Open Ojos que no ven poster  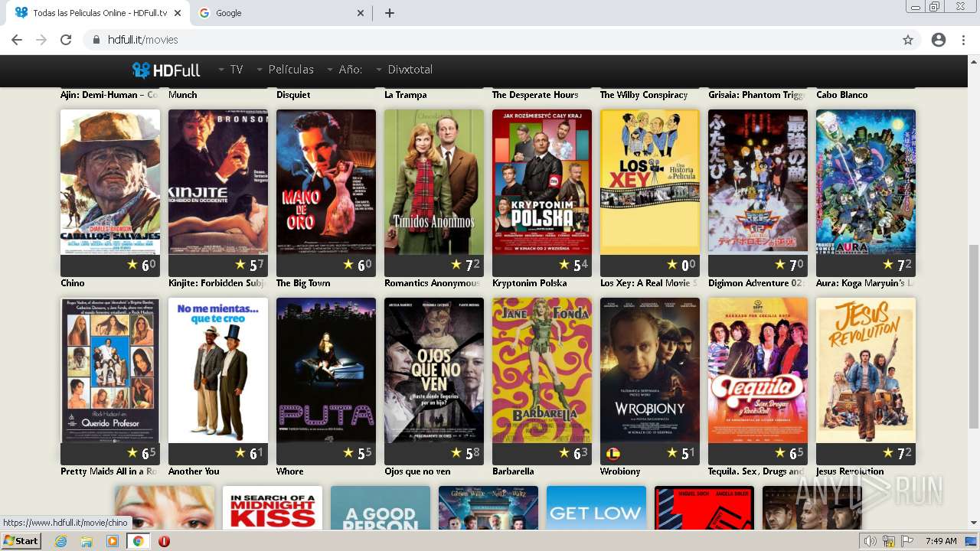(434, 370)
